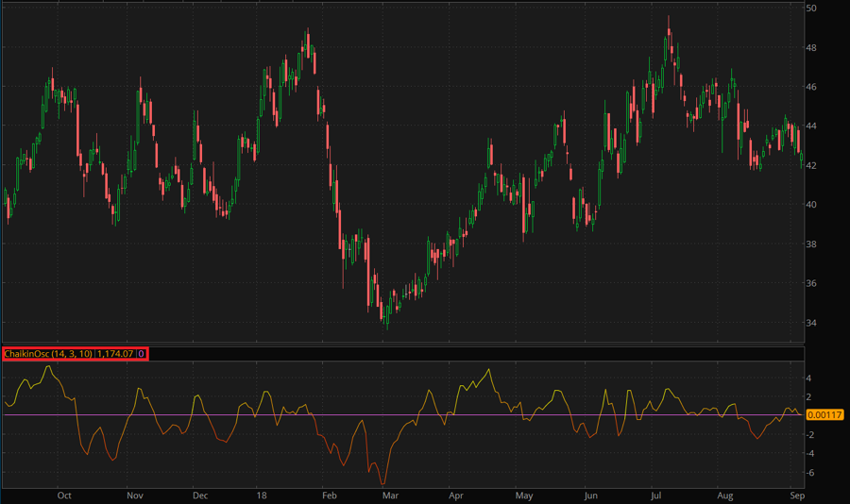850x504 pixels.
Task: Click the orange 0.00117 value bubble
Action: pyautogui.click(x=823, y=415)
